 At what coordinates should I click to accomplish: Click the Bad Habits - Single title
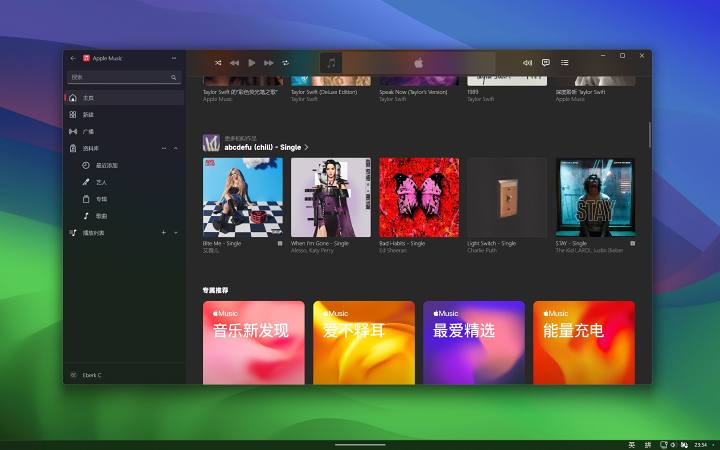point(402,243)
